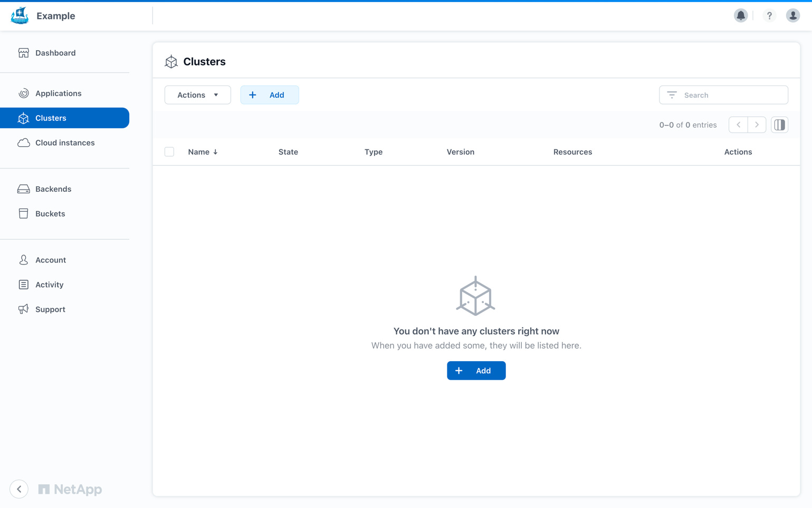The height and width of the screenshot is (508, 812).
Task: Click the Activity list icon
Action: click(23, 285)
